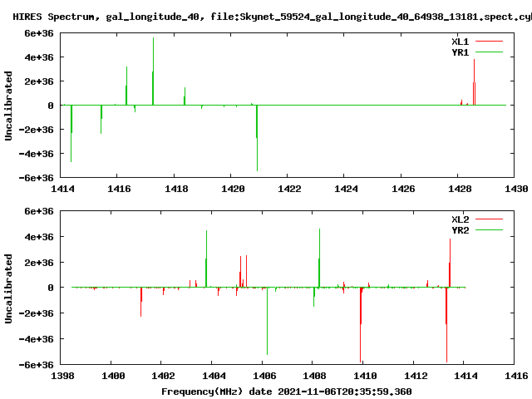Click the 1416 tick label on the top plot

[x=119, y=189]
